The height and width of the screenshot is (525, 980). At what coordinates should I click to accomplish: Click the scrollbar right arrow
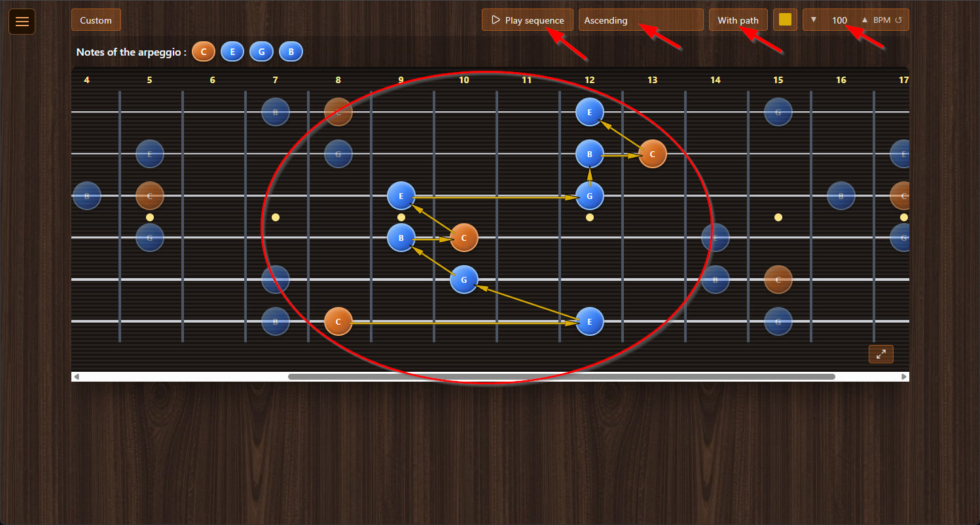[904, 377]
